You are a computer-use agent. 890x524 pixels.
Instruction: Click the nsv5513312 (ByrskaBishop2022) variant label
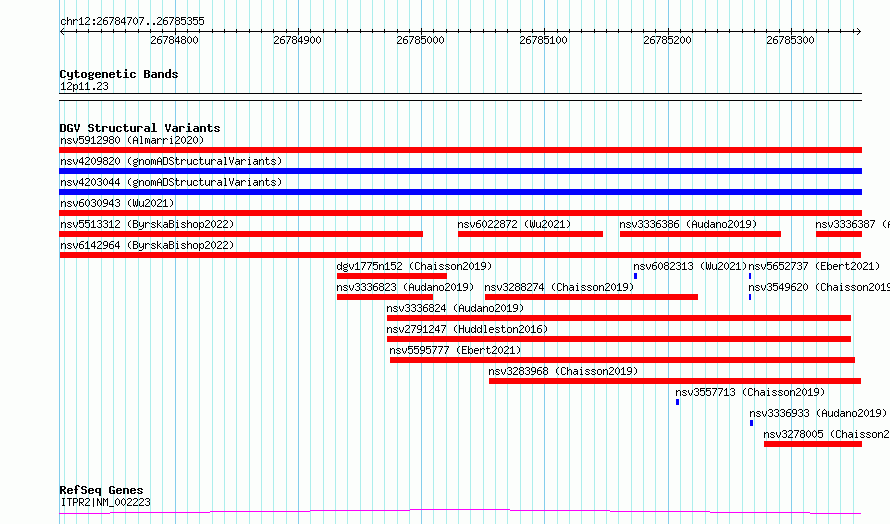(147, 224)
